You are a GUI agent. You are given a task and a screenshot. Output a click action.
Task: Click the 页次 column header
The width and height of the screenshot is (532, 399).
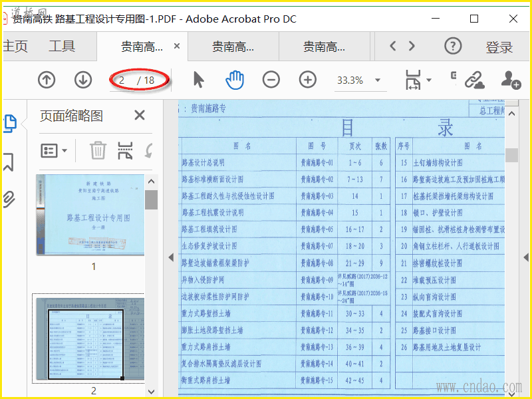click(355, 146)
